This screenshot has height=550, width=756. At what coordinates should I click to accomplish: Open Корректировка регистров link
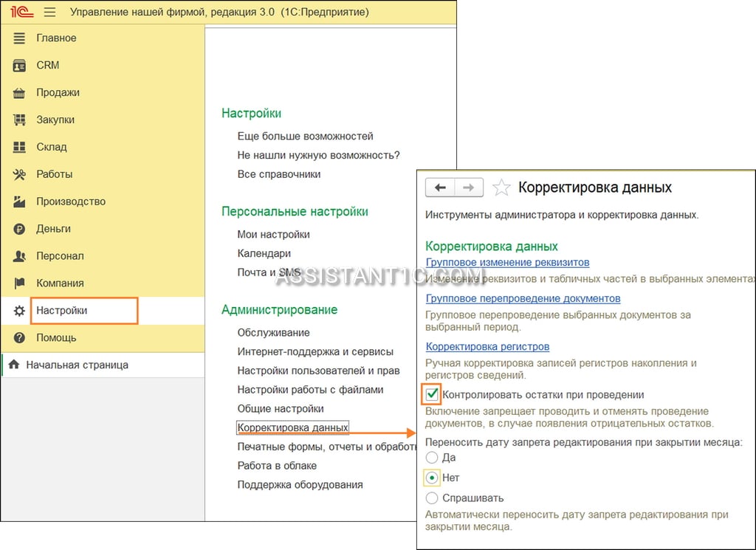487,346
